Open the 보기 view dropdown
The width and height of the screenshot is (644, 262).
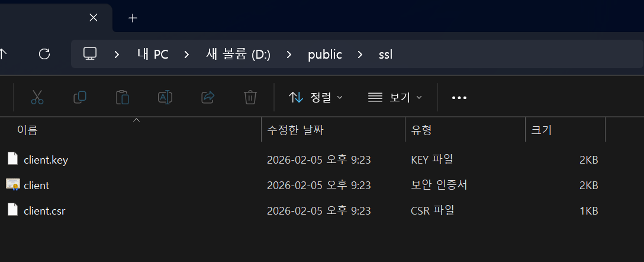pos(395,97)
